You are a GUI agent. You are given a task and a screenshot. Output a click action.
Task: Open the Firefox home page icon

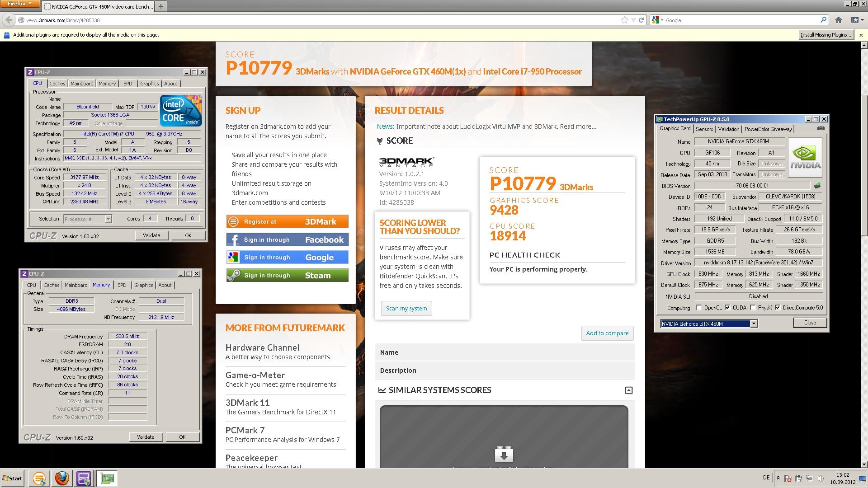tap(839, 20)
